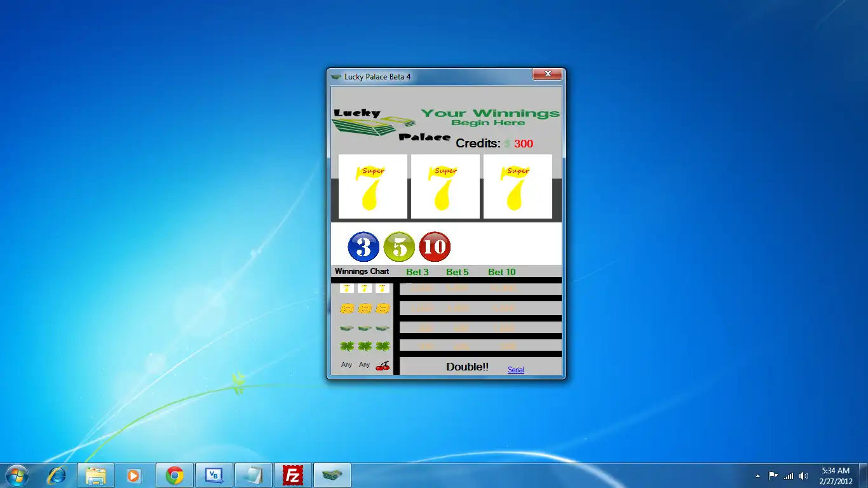The height and width of the screenshot is (488, 868).
Task: Click the cherry symbol in the Winnings Chart
Action: [x=383, y=365]
